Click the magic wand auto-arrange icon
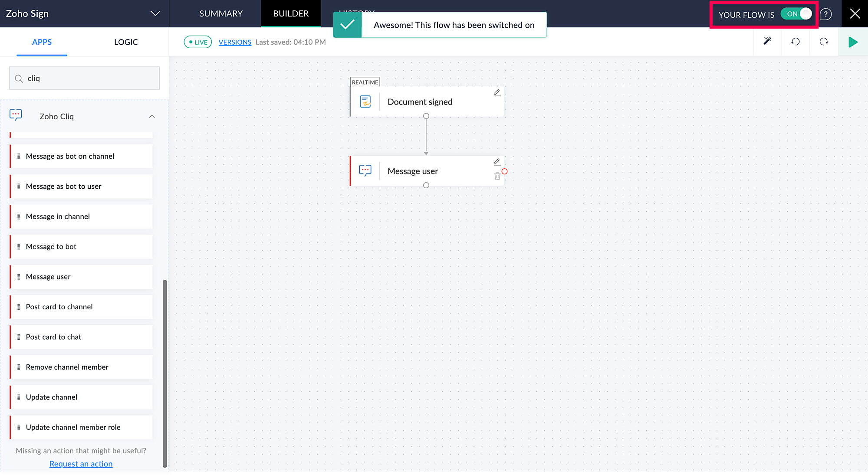 coord(767,42)
